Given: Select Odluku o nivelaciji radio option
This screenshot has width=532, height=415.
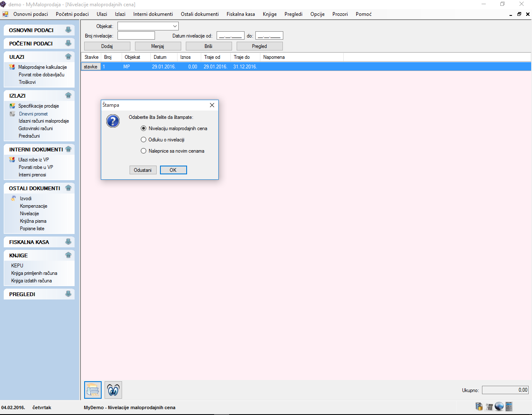Looking at the screenshot, I should (x=144, y=140).
